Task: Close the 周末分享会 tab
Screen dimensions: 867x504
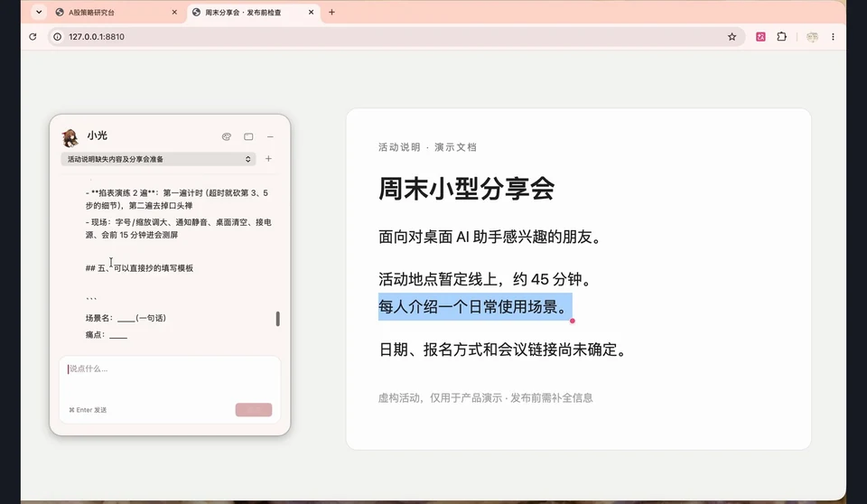Action: click(311, 12)
